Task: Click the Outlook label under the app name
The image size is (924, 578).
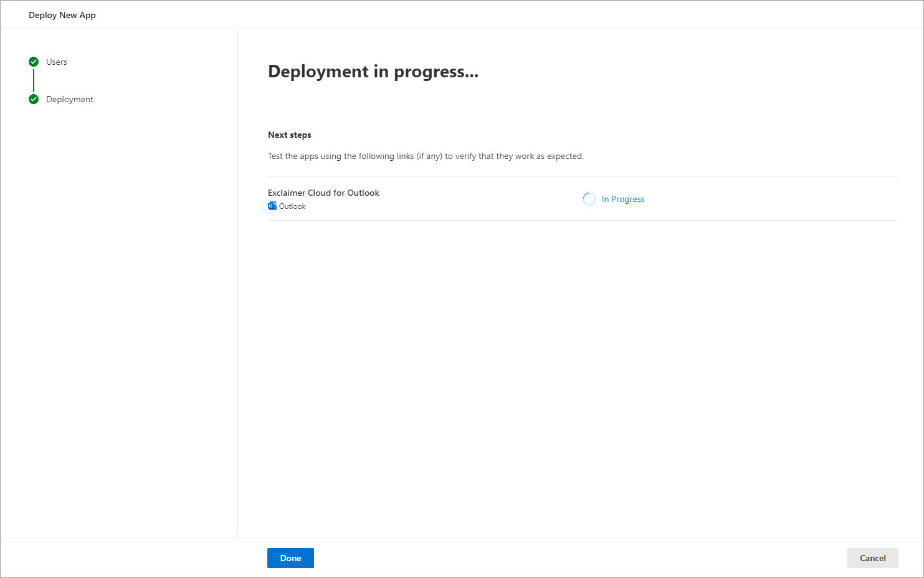Action: tap(292, 206)
